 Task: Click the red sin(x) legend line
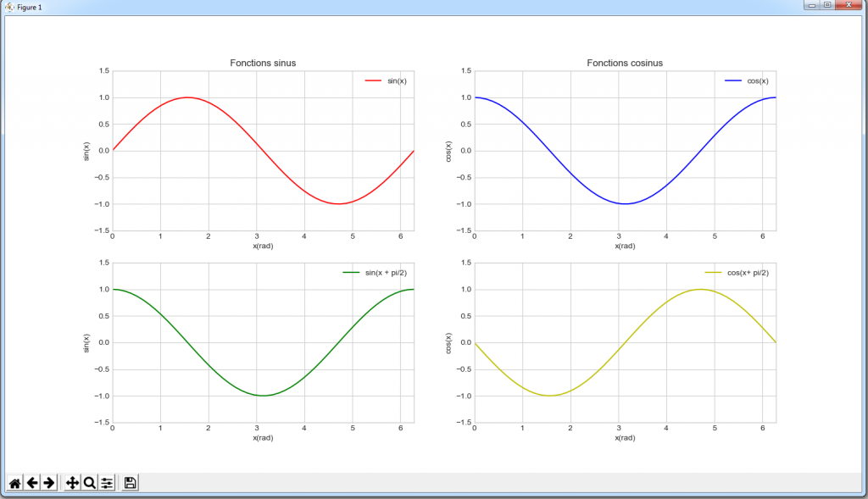tap(373, 81)
